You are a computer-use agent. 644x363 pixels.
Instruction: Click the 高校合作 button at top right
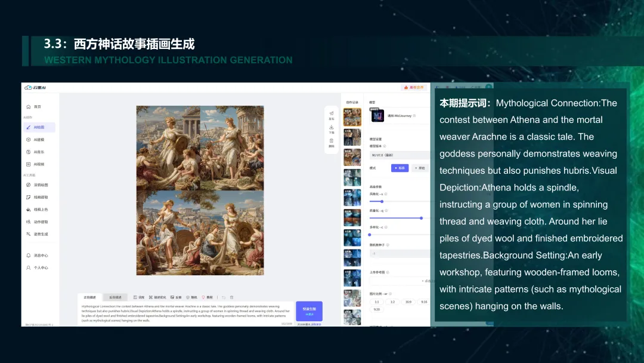coord(414,88)
